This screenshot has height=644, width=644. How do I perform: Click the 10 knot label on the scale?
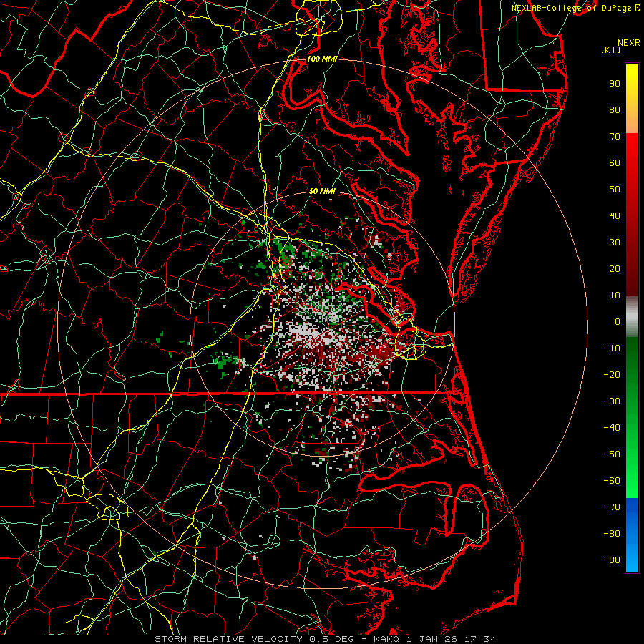[x=615, y=296]
